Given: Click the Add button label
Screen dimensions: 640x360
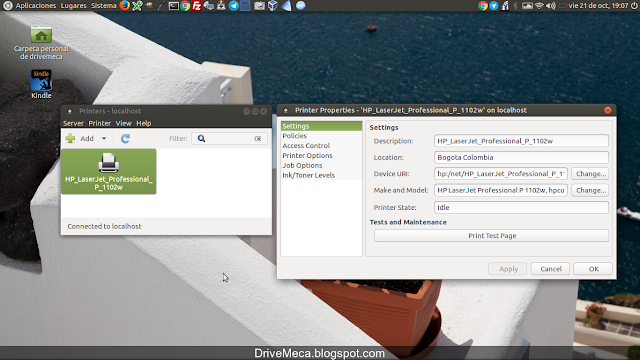Looking at the screenshot, I should pyautogui.click(x=87, y=139).
